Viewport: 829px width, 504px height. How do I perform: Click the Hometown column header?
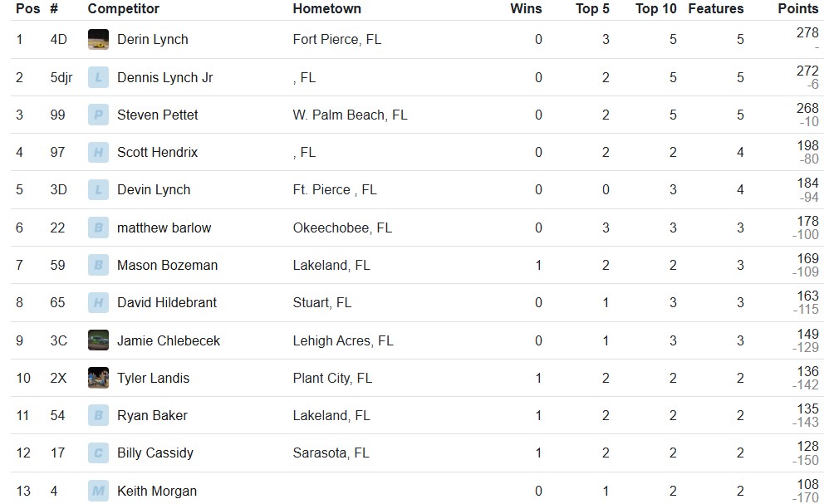pos(326,8)
